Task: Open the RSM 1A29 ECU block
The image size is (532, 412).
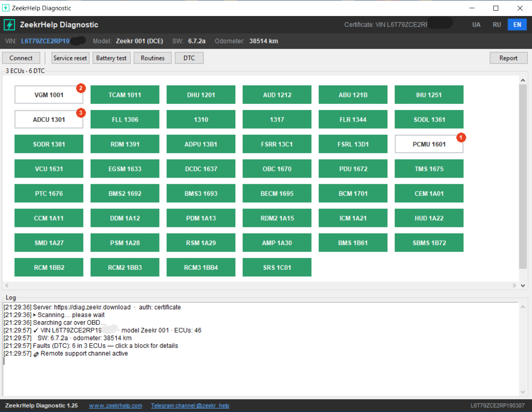Action: point(201,243)
